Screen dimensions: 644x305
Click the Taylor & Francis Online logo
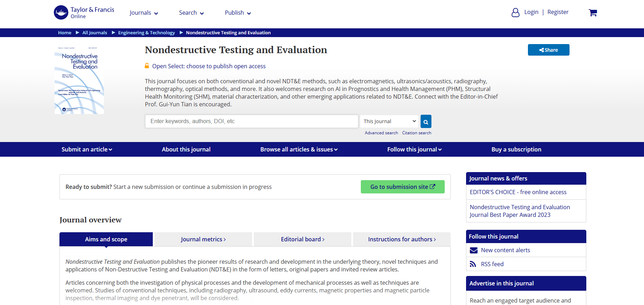click(x=84, y=13)
